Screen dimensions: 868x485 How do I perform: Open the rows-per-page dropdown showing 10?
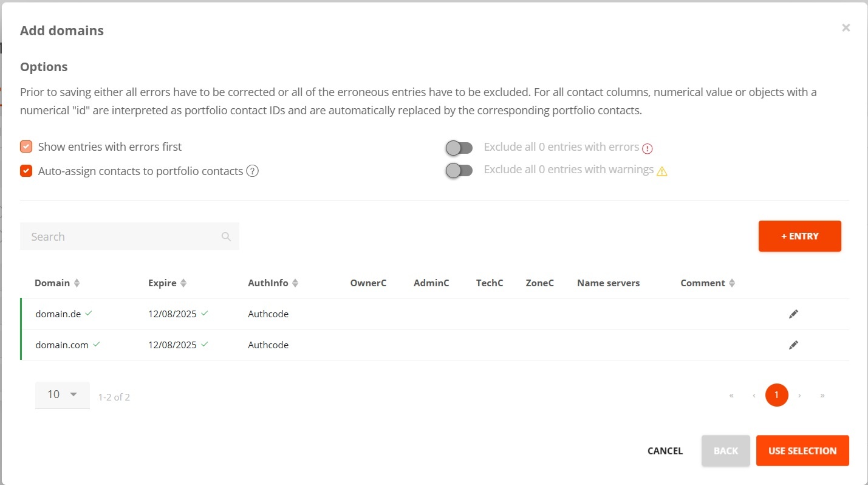tap(63, 395)
